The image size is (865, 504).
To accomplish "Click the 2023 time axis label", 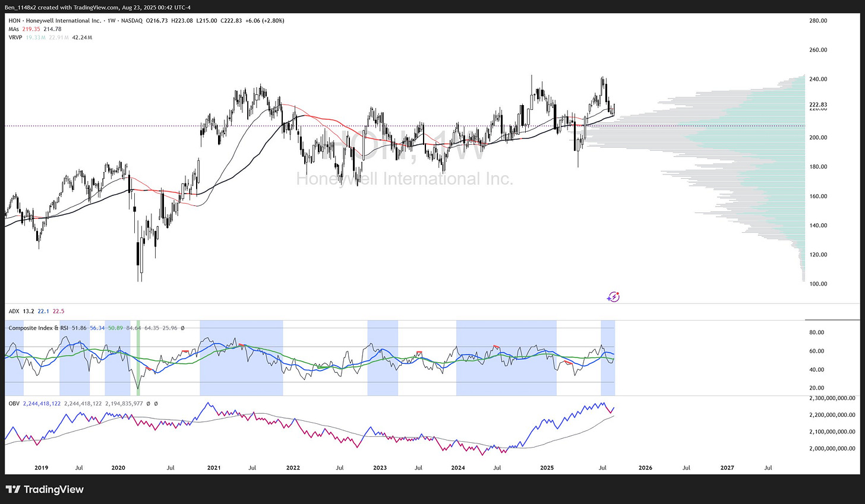I will click(380, 468).
